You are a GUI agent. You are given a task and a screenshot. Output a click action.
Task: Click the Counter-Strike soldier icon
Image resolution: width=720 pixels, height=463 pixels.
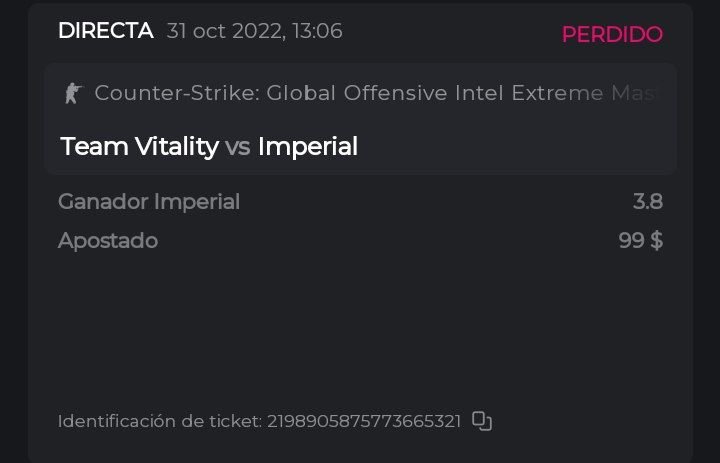click(72, 93)
